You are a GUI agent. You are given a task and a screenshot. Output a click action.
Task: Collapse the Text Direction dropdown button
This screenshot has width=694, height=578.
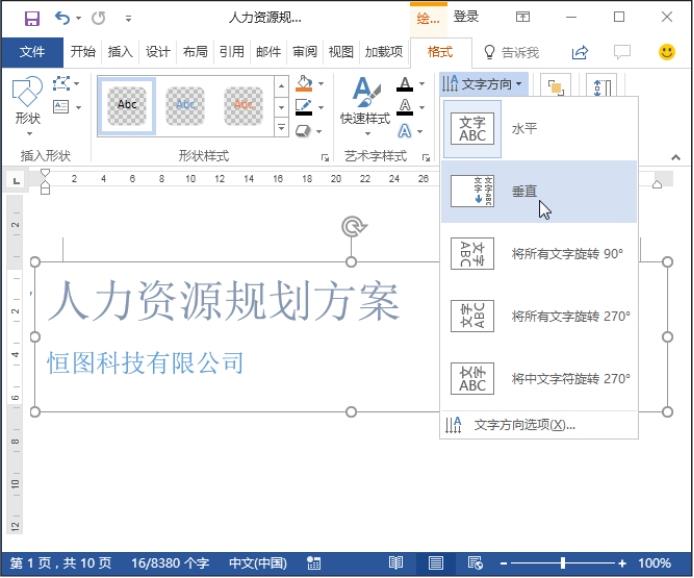(x=483, y=84)
